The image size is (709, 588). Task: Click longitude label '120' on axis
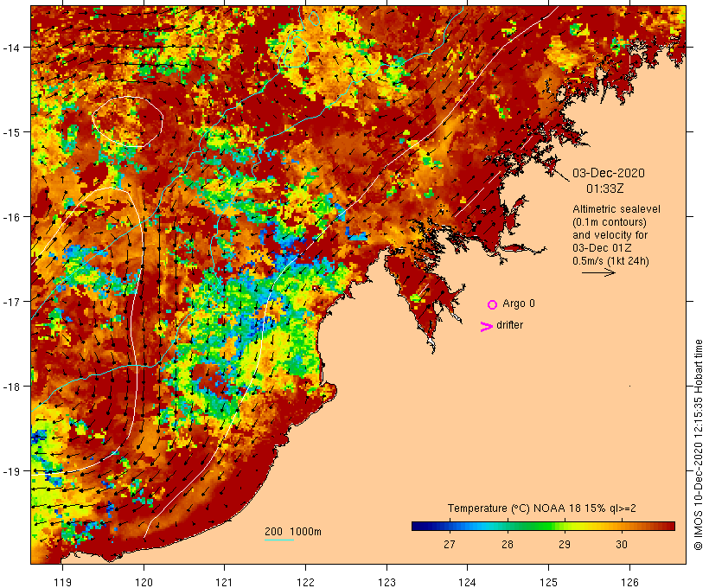point(144,582)
